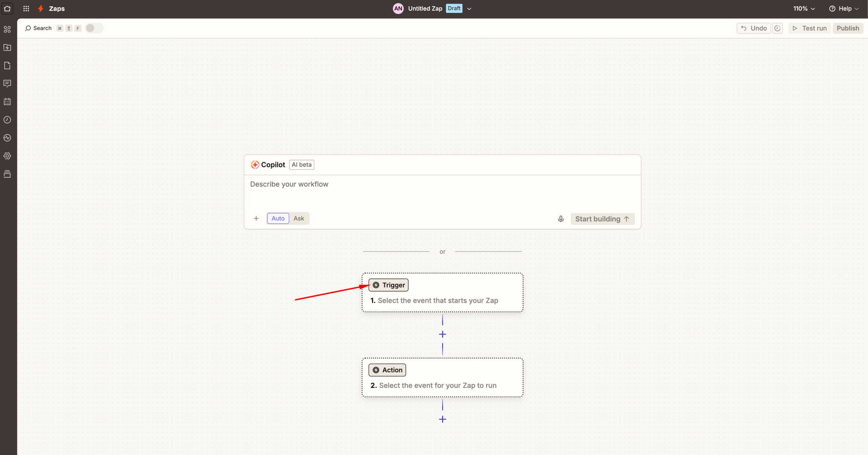Click the Trigger step button
The height and width of the screenshot is (455, 868).
pyautogui.click(x=389, y=285)
